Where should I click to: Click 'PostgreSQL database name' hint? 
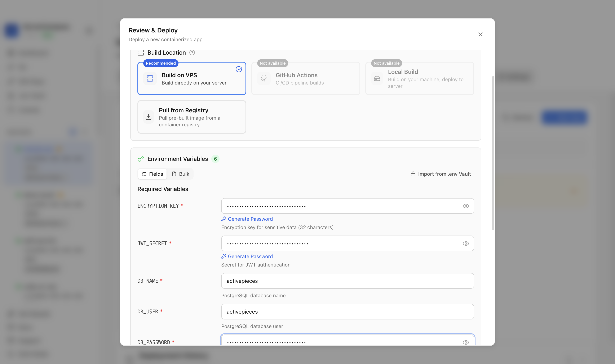pyautogui.click(x=253, y=296)
